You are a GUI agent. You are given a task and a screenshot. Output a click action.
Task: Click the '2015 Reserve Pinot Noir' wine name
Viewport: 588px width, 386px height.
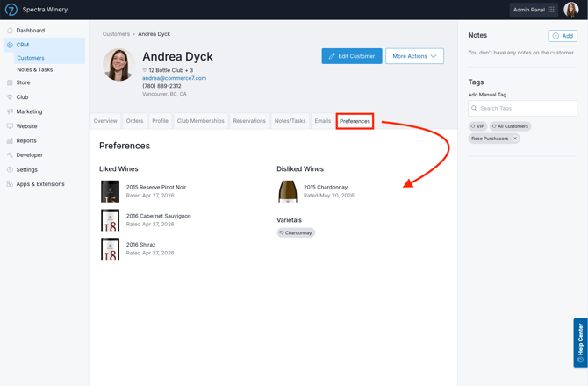pos(156,188)
